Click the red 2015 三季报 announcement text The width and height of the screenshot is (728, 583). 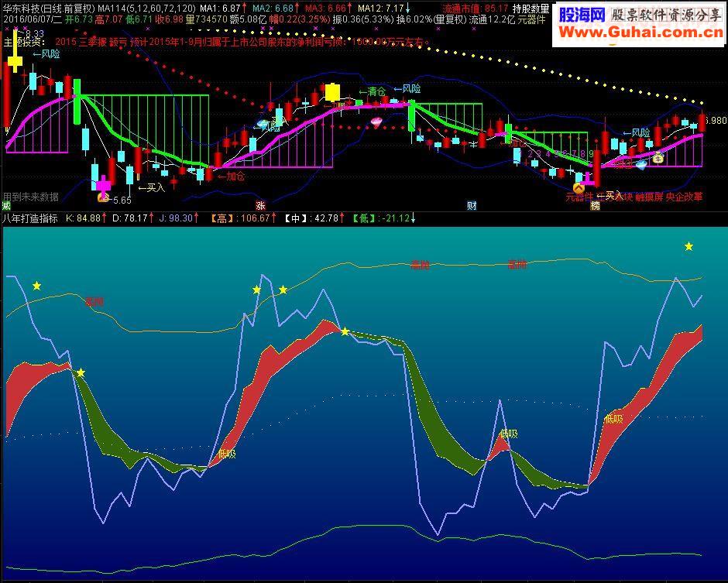coord(242,42)
